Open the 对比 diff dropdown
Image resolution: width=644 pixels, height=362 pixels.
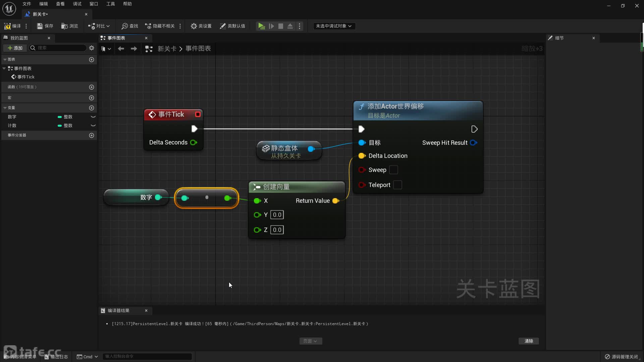coord(99,26)
